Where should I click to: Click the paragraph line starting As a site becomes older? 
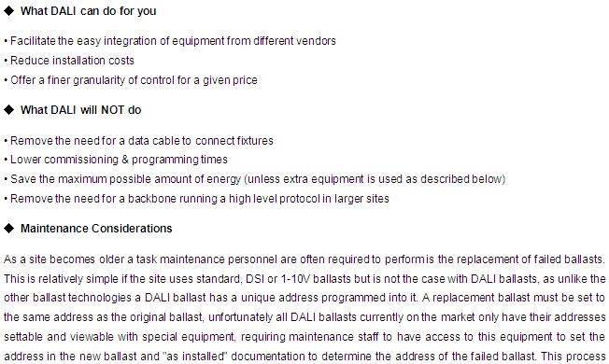point(304,259)
